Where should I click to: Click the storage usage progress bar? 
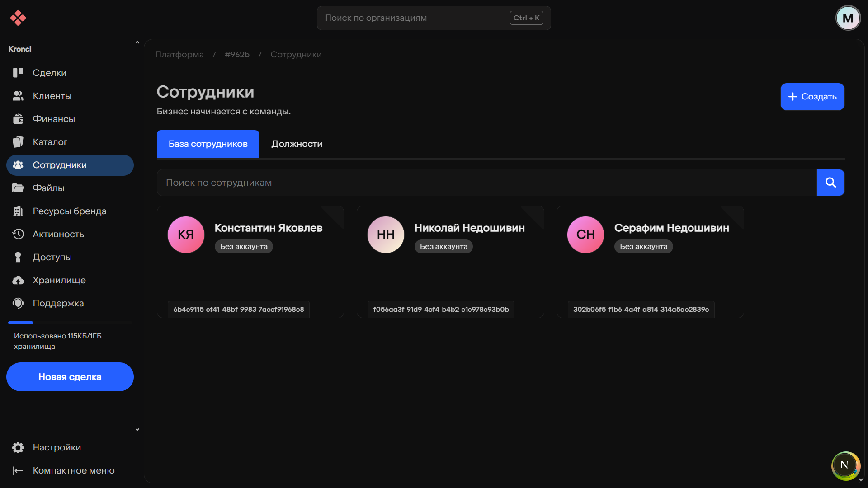point(70,323)
